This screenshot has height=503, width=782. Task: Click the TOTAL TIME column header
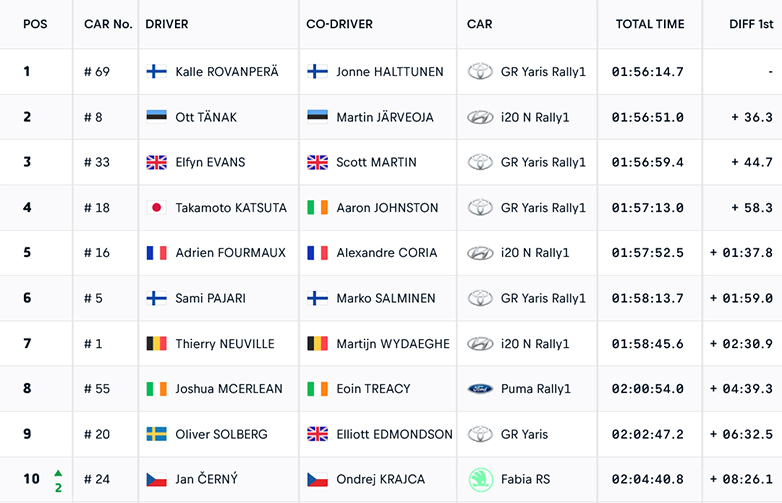click(649, 24)
